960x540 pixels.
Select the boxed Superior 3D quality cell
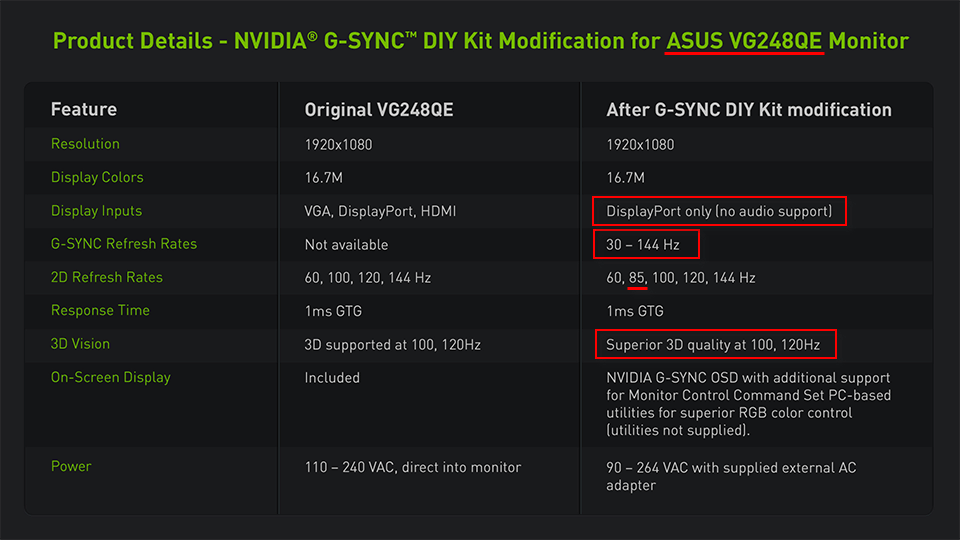(x=714, y=345)
